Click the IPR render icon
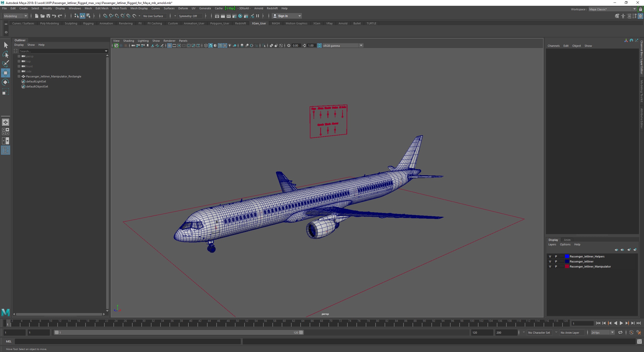This screenshot has width=644, height=352. 228,16
